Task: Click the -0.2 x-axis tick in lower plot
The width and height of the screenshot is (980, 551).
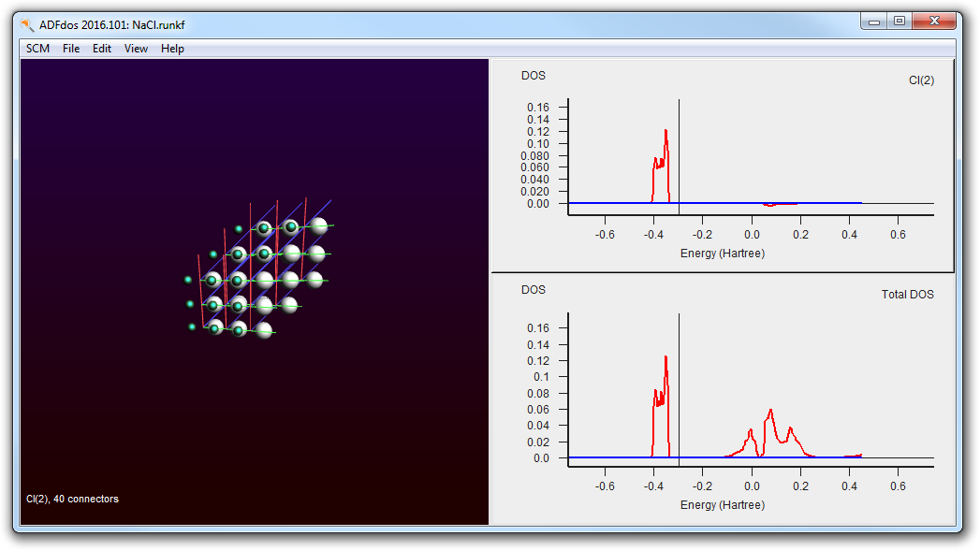Action: point(702,486)
